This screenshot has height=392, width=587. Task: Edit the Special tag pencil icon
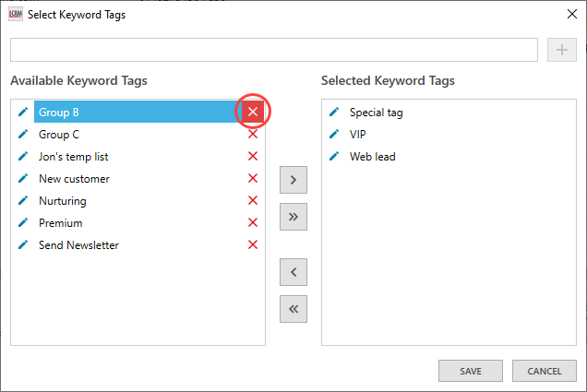334,113
